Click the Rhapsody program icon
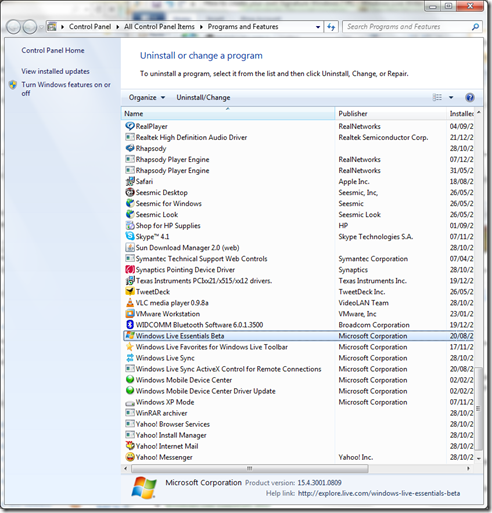 tap(130, 148)
